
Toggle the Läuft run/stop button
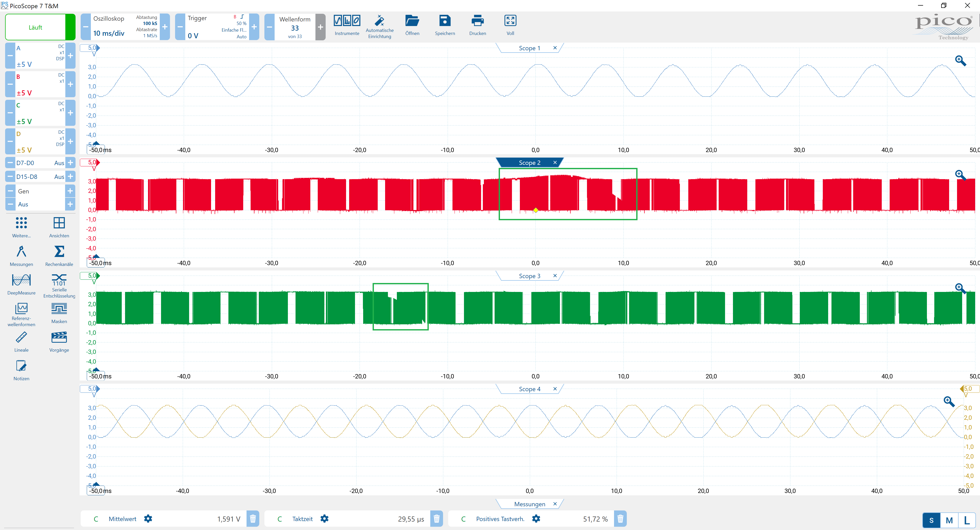click(x=40, y=27)
